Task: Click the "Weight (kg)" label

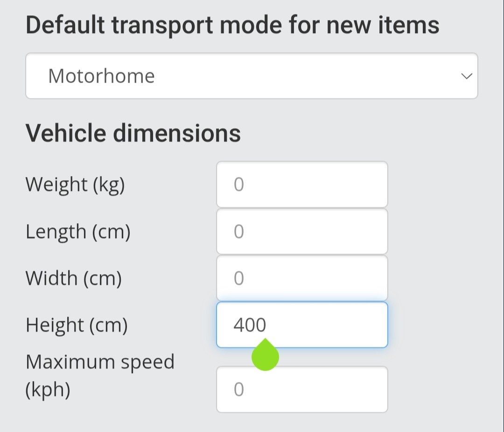Action: (x=75, y=185)
